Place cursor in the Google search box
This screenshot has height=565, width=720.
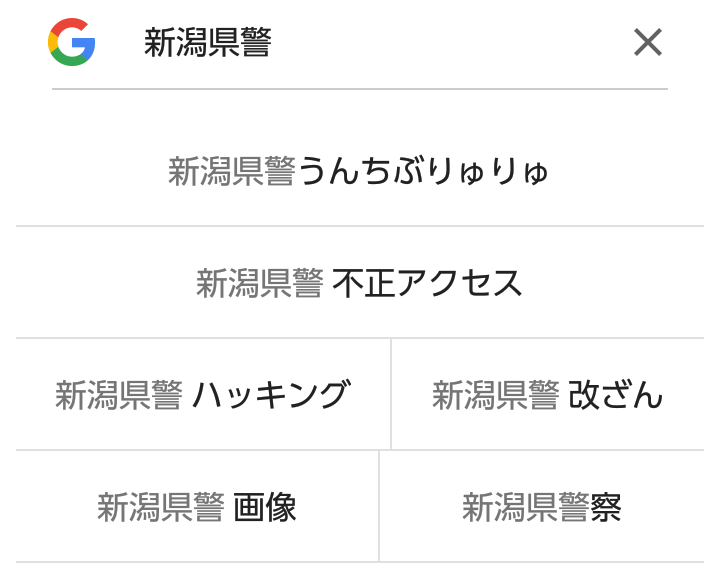point(380,42)
